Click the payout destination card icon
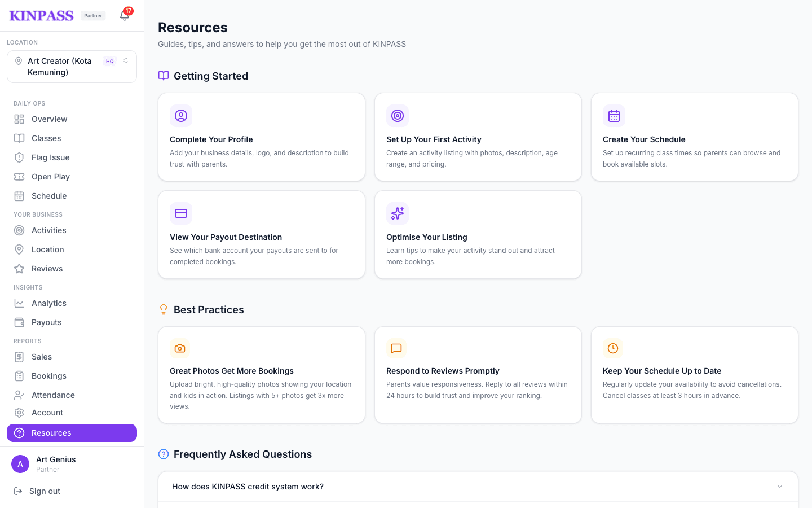Screen dimensions: 812x508 [x=181, y=213]
